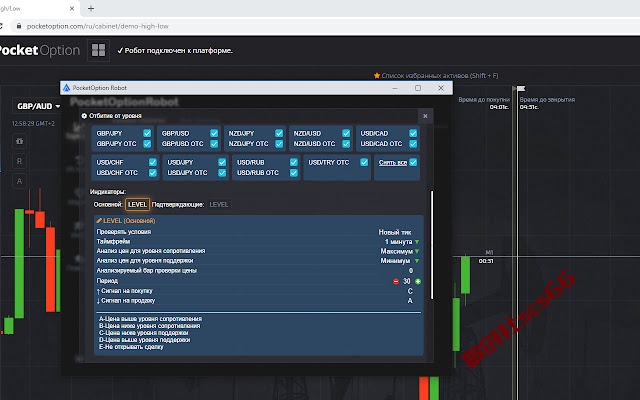Click the pencil icon next to LEVEL (Основной)

point(99,220)
